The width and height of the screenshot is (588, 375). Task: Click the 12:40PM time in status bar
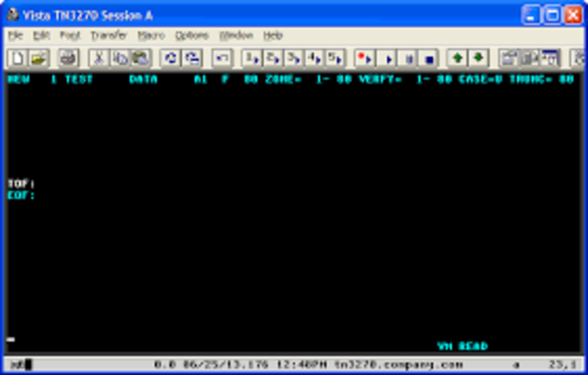tap(302, 364)
